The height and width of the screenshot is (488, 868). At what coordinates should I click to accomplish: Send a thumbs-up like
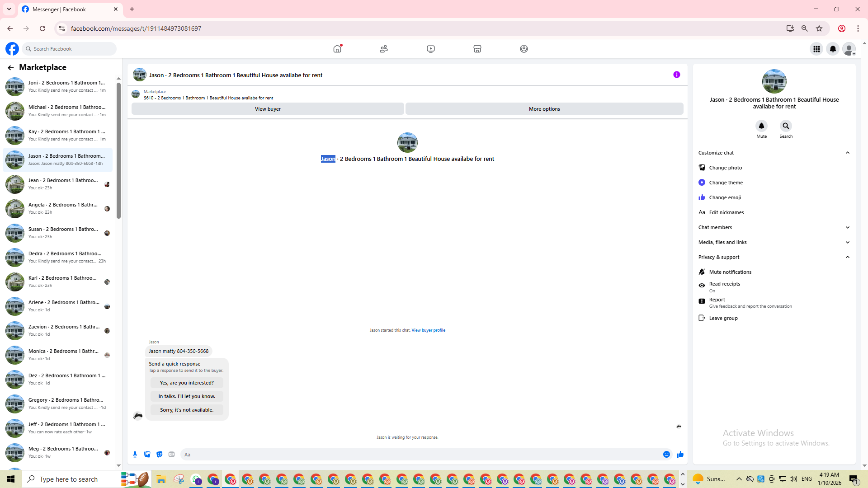[680, 455]
